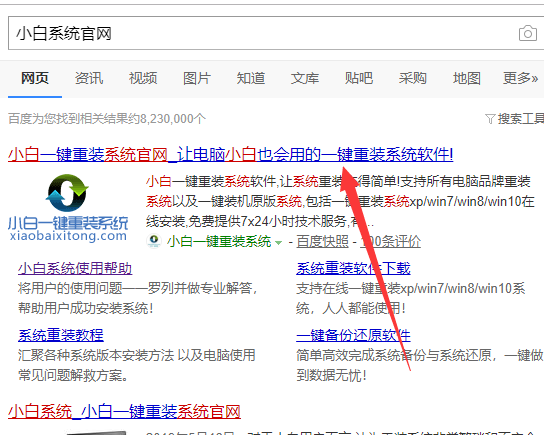Select the 网页 tab
Screen dimensions: 544x435
(35, 78)
